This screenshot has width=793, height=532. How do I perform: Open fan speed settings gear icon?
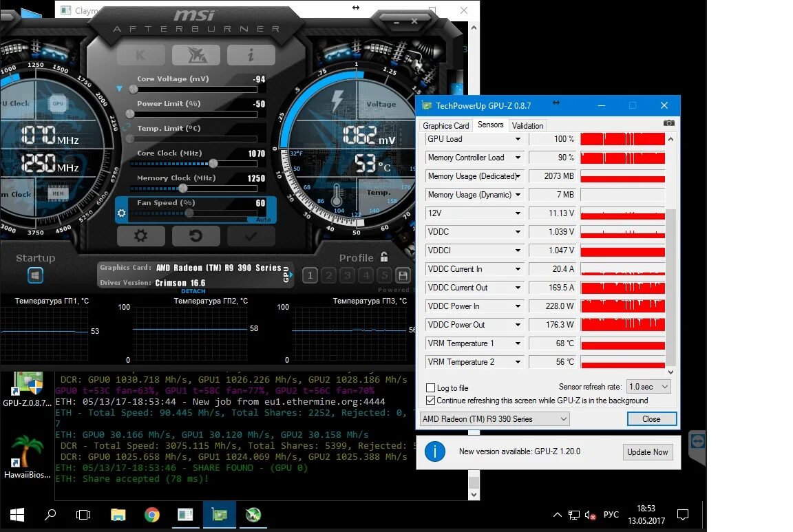pos(121,213)
